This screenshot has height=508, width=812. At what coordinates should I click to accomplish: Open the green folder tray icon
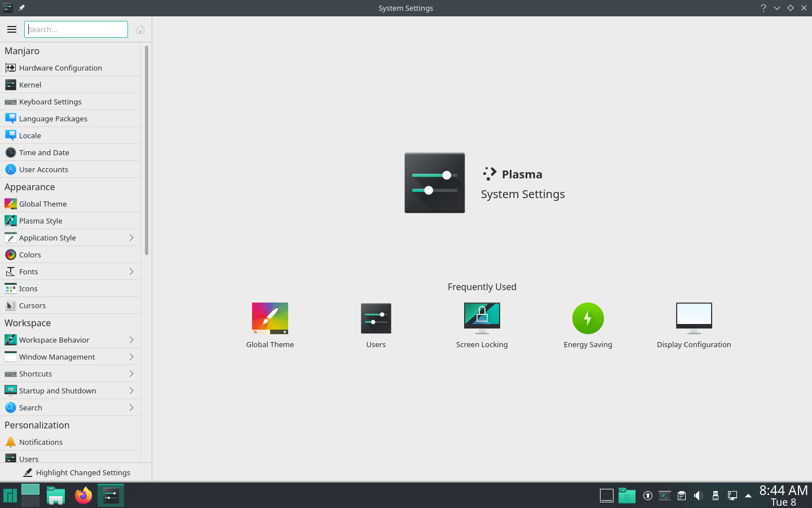coord(627,496)
